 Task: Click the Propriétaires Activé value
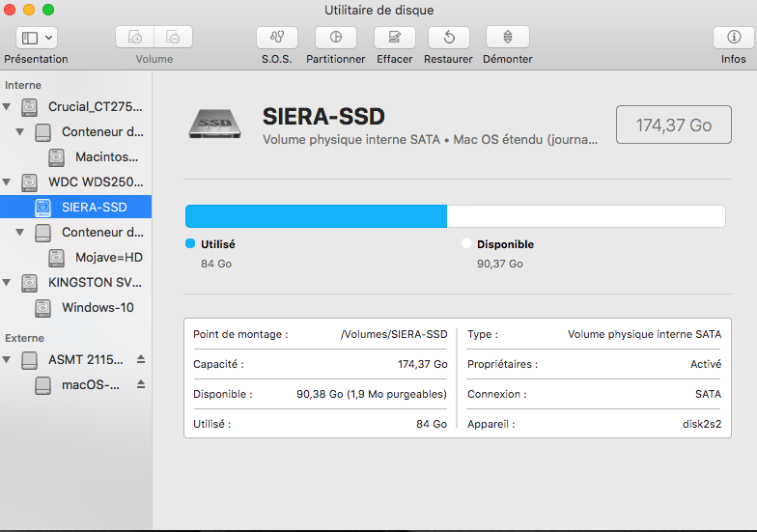pyautogui.click(x=706, y=364)
